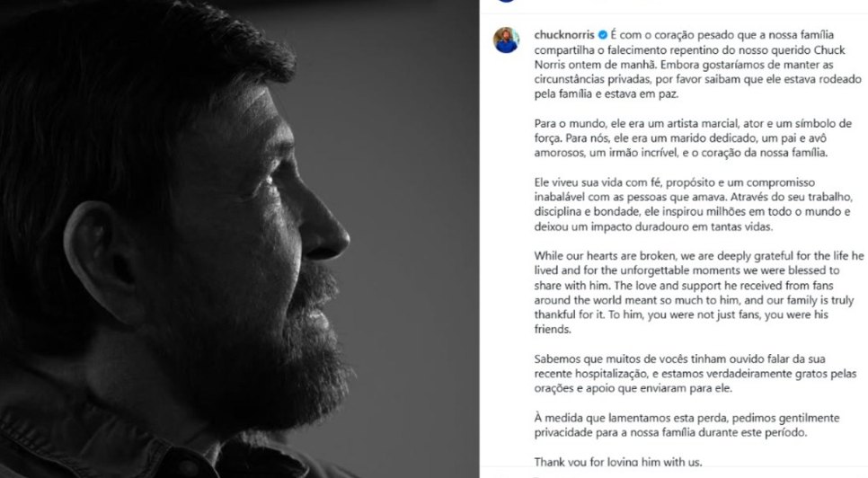
Task: Click the blue verified badge
Action: pos(602,35)
